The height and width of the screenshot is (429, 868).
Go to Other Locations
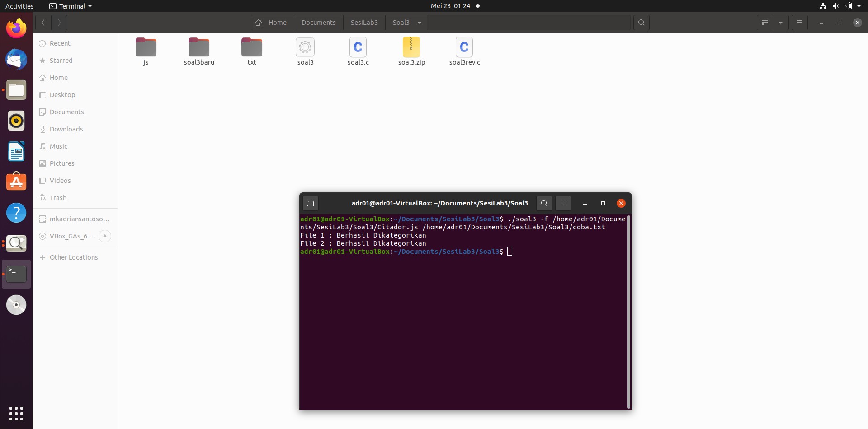[74, 257]
